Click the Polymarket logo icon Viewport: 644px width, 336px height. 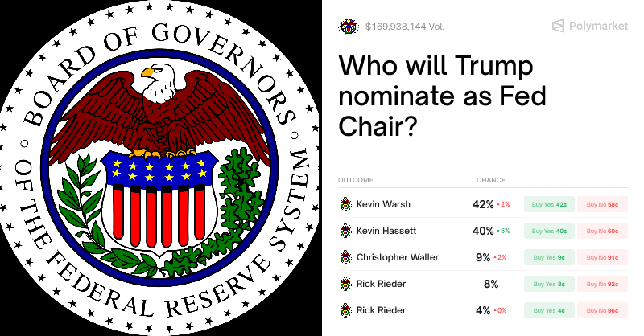point(558,26)
